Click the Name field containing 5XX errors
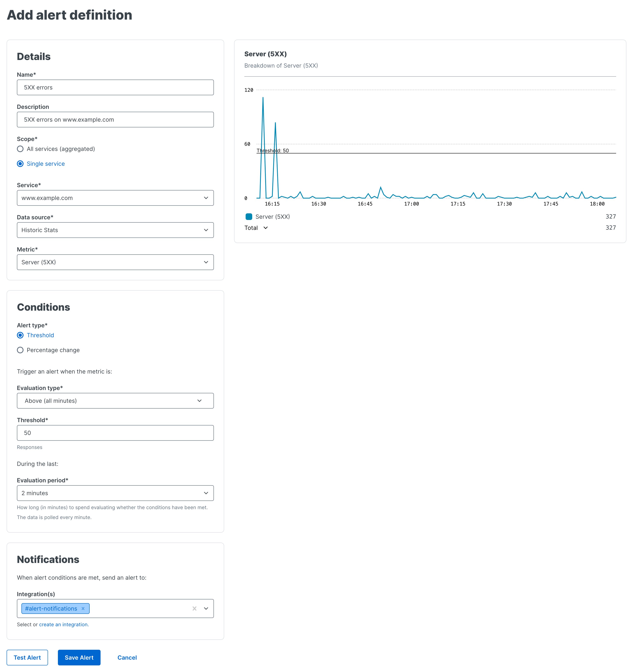This screenshot has height=672, width=633. [115, 87]
